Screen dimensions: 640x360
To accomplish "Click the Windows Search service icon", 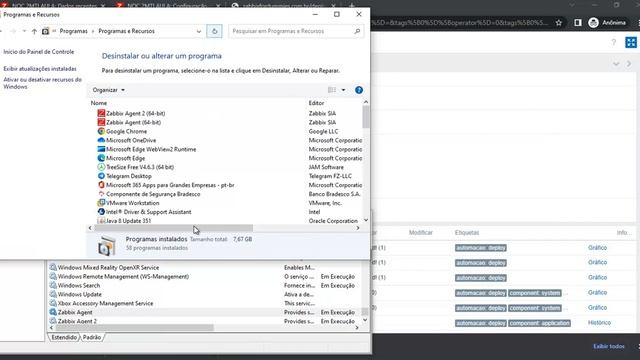I will (x=53, y=285).
